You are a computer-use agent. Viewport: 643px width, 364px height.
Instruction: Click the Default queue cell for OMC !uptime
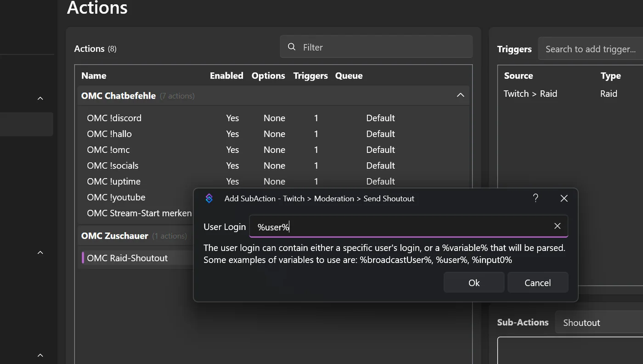[380, 181]
